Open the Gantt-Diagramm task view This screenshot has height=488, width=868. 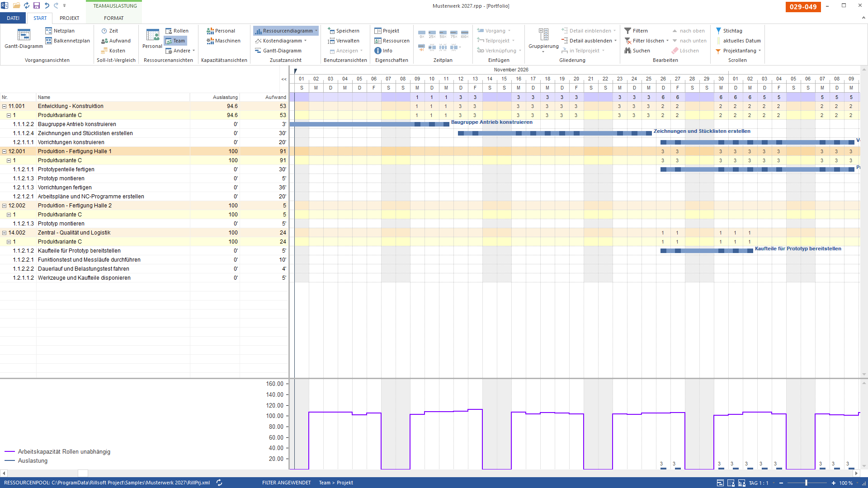pyautogui.click(x=24, y=39)
